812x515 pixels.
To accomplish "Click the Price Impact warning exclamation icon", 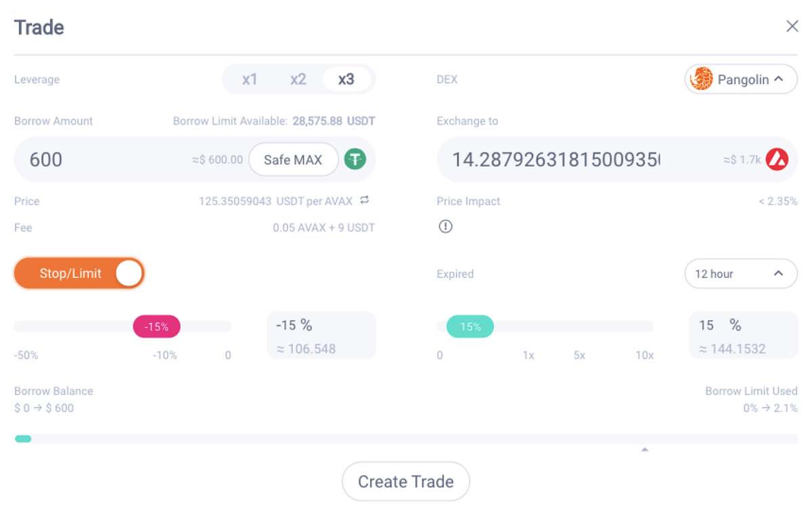I will (x=445, y=226).
